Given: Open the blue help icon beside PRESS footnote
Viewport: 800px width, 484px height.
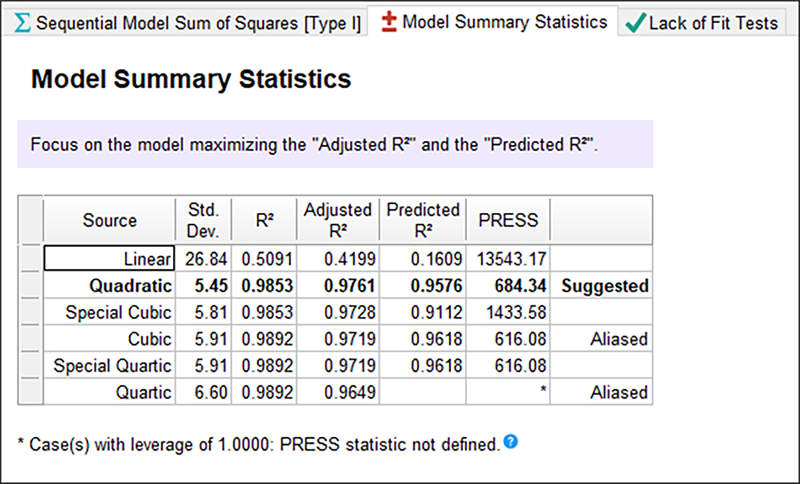Looking at the screenshot, I should [511, 442].
